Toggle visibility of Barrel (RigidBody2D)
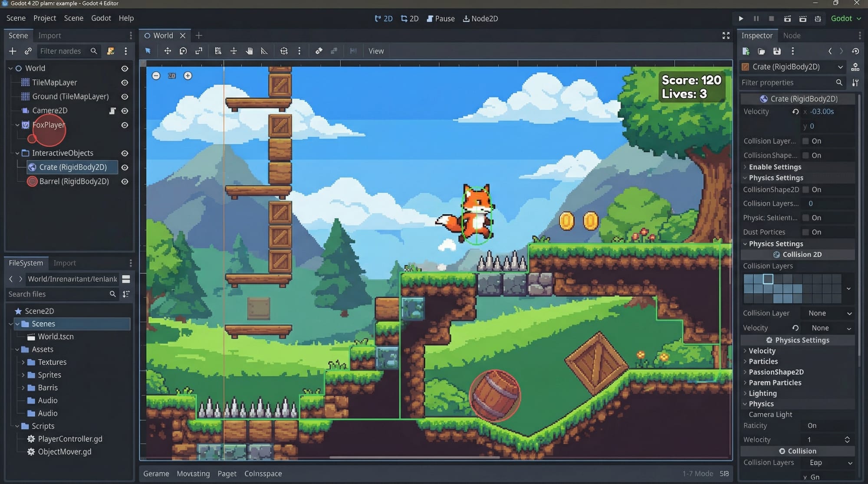The height and width of the screenshot is (484, 868). pyautogui.click(x=125, y=181)
